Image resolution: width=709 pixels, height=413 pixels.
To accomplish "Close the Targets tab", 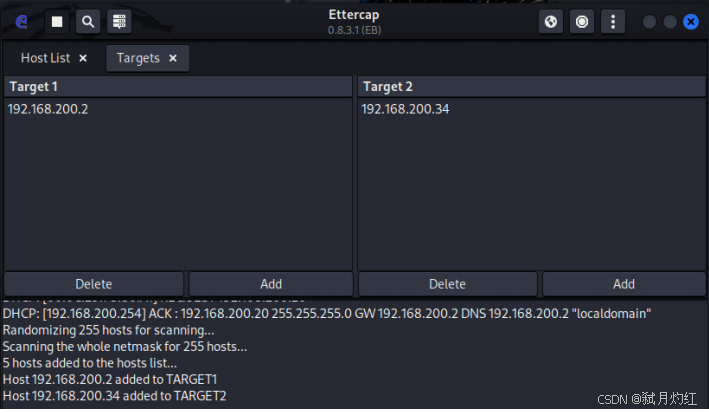I will [173, 58].
